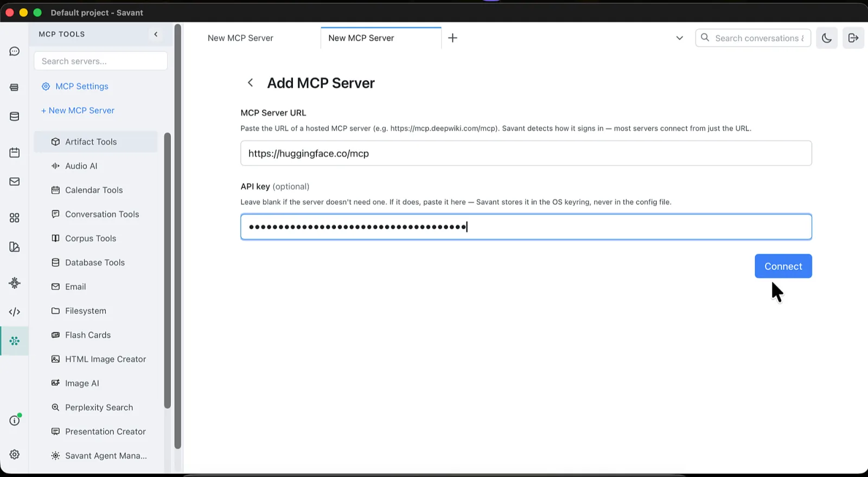Go back using arrow beside Add MCP Server
Viewport: 868px width, 477px height.
pos(250,83)
